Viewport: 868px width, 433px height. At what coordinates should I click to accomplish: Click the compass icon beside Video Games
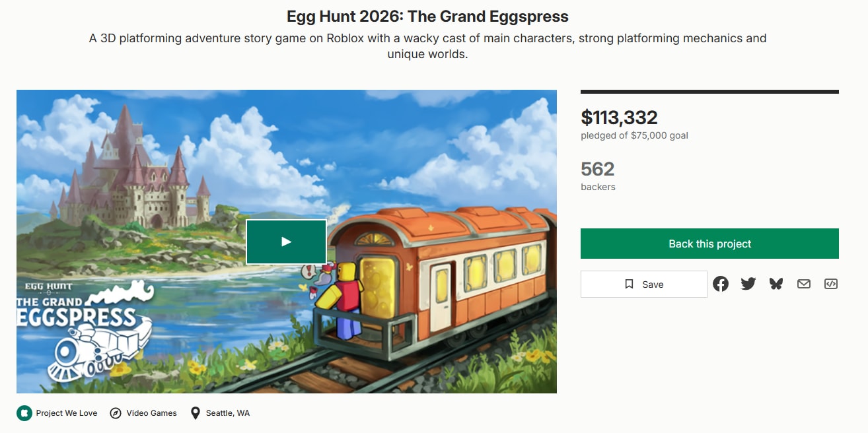116,413
